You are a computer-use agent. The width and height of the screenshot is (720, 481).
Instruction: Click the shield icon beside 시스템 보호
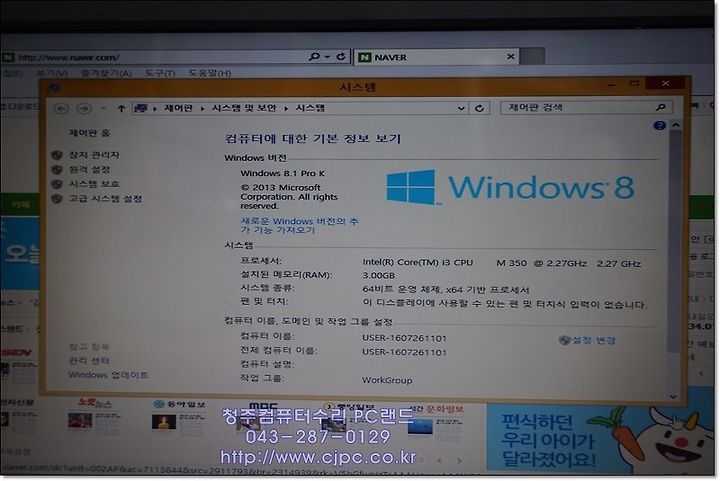57,184
